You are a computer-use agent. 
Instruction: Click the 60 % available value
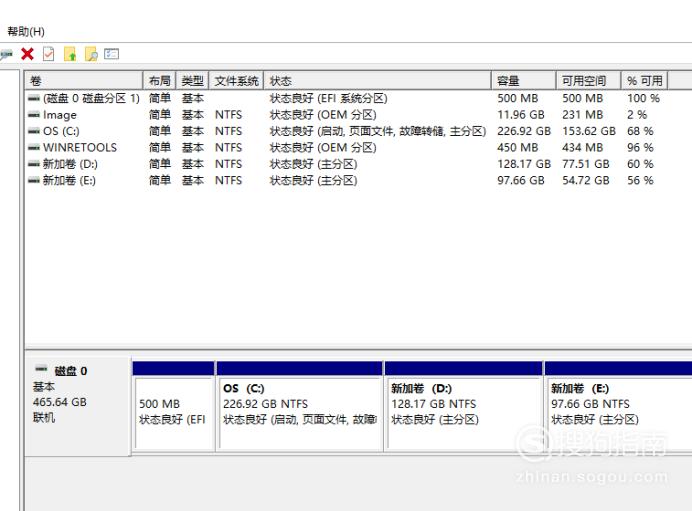(640, 164)
